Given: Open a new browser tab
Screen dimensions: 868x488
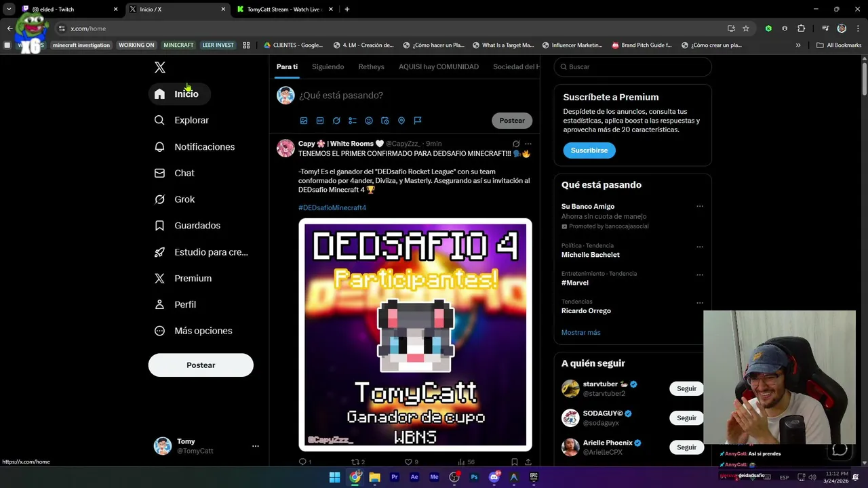Looking at the screenshot, I should coord(347,9).
